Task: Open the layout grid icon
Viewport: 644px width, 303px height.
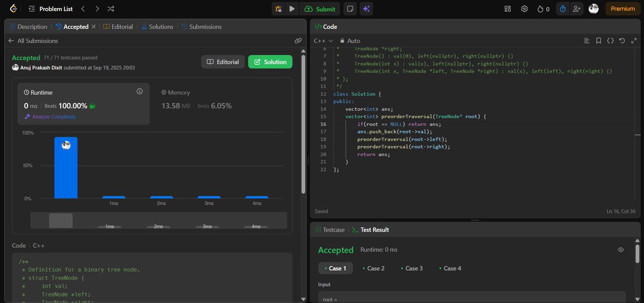Action: 508,9
